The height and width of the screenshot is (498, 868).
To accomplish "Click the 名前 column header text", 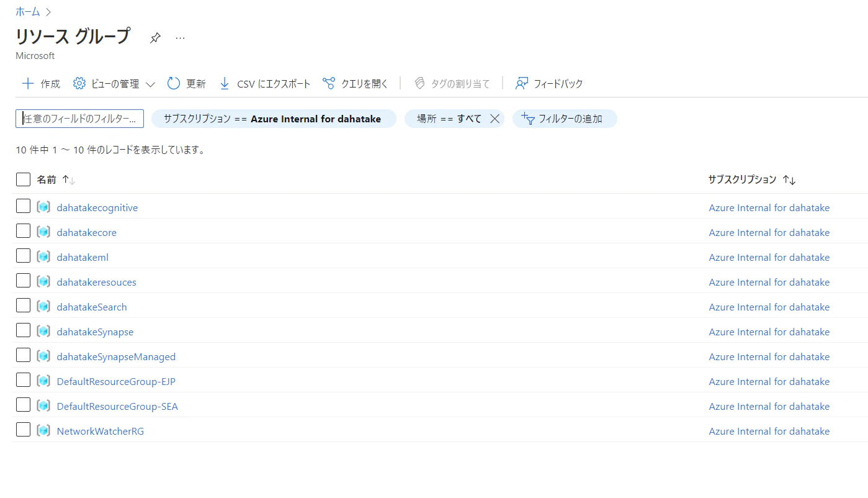I will (x=47, y=179).
